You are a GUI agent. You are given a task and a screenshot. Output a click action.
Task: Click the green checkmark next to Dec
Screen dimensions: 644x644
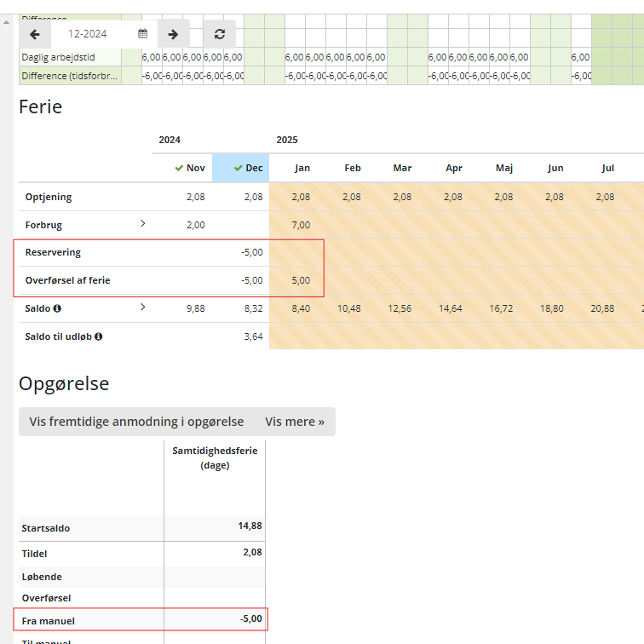click(239, 169)
